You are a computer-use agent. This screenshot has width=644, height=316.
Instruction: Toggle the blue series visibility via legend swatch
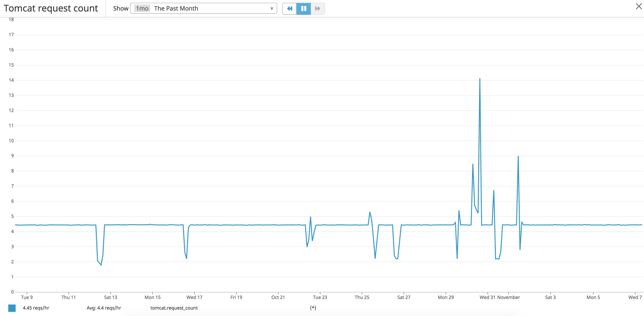click(12, 308)
